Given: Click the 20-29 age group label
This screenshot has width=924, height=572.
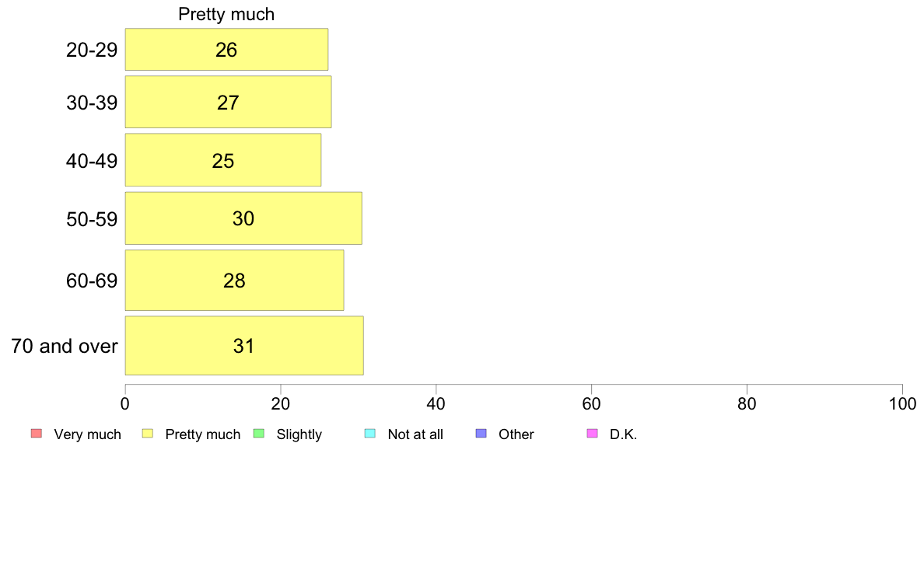Looking at the screenshot, I should [92, 51].
